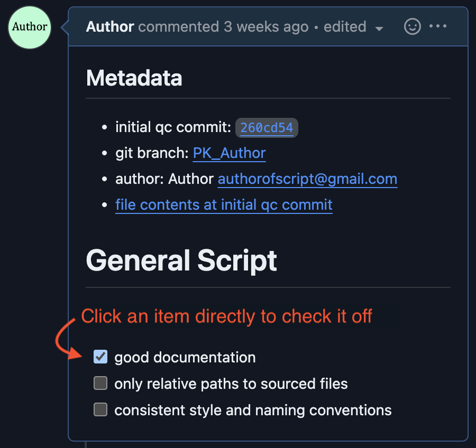Click the good documentation item text
The image size is (476, 448).
(x=185, y=357)
